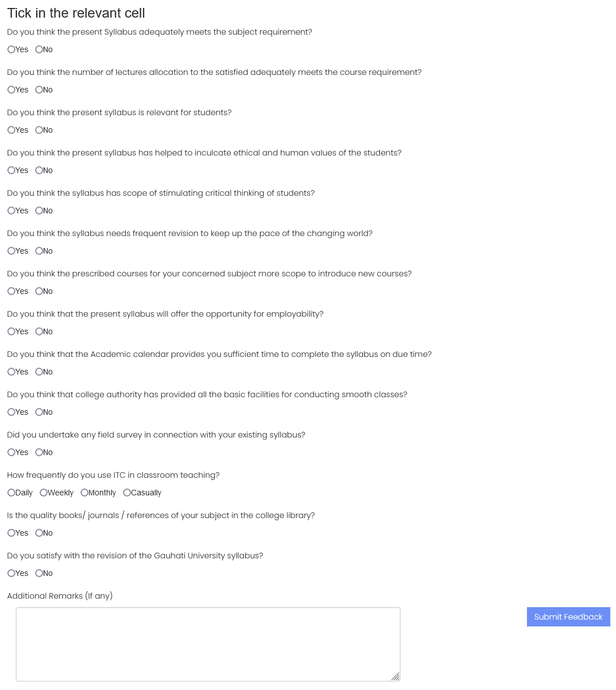Click the Submit Feedback button
616x690 pixels.
pos(568,617)
